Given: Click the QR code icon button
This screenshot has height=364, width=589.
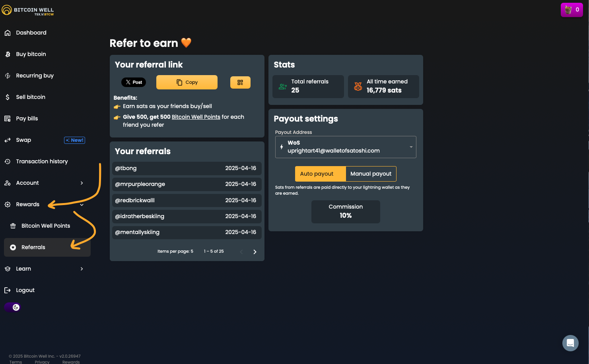Looking at the screenshot, I should (240, 82).
